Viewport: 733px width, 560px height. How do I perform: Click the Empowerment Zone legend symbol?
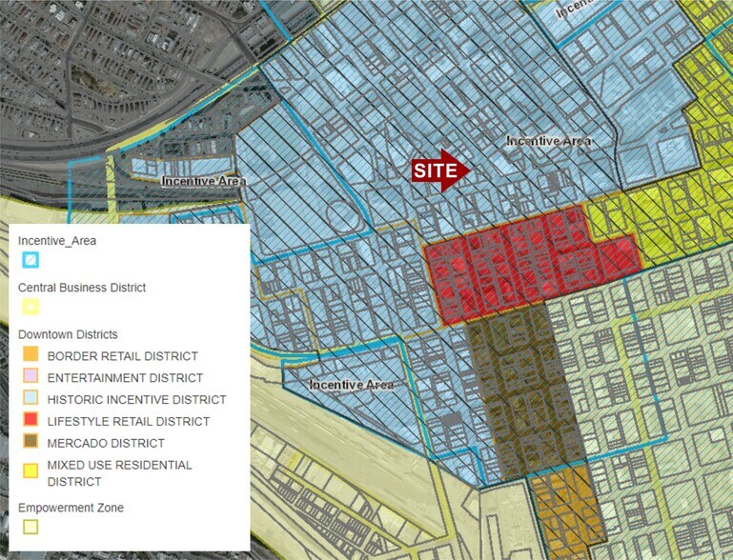31,527
